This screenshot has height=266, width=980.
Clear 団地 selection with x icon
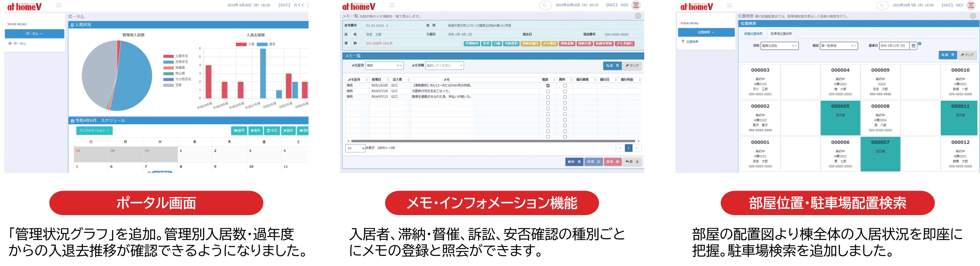coord(793,46)
